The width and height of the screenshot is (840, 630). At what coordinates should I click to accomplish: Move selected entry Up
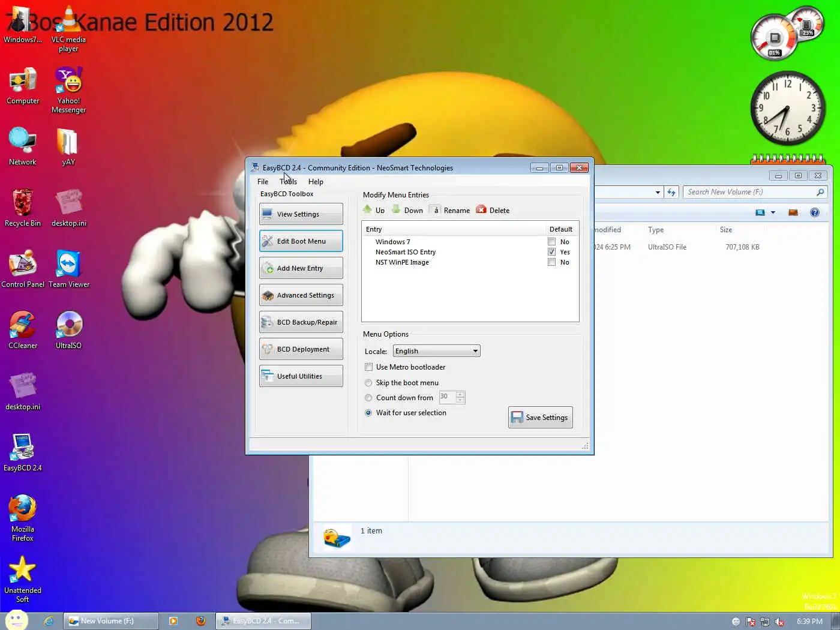pyautogui.click(x=374, y=210)
